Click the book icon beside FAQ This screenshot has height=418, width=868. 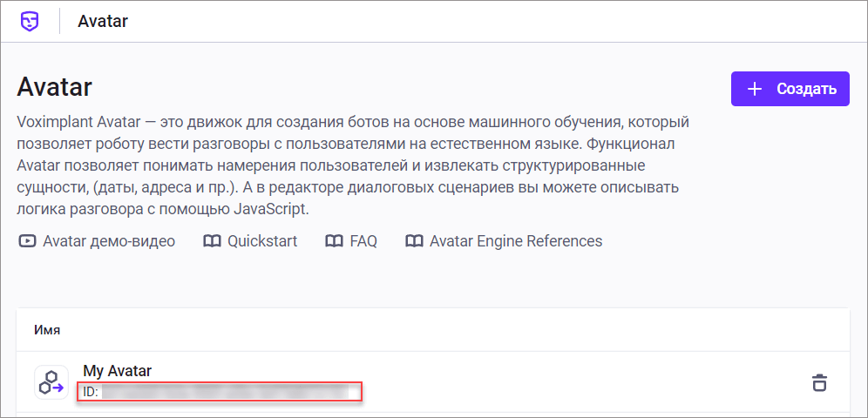(334, 241)
